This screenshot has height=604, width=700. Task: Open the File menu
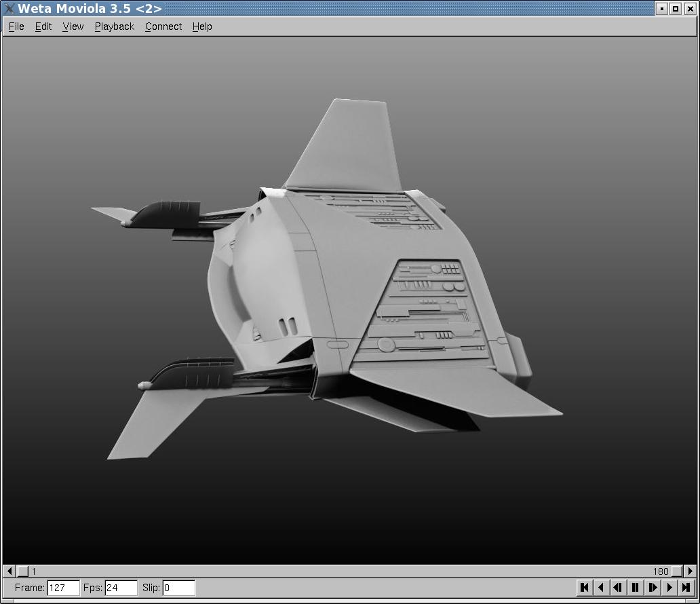[x=16, y=26]
